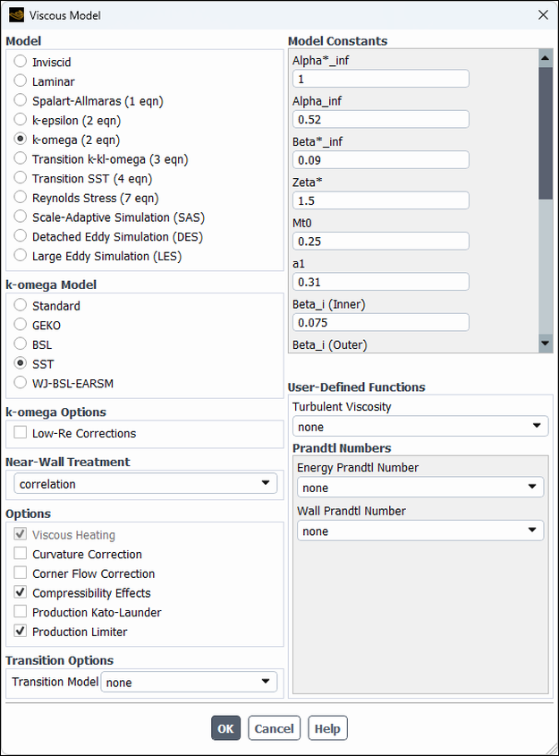The height and width of the screenshot is (756, 559).
Task: Click the Alpha_inf value field
Action: pos(380,120)
